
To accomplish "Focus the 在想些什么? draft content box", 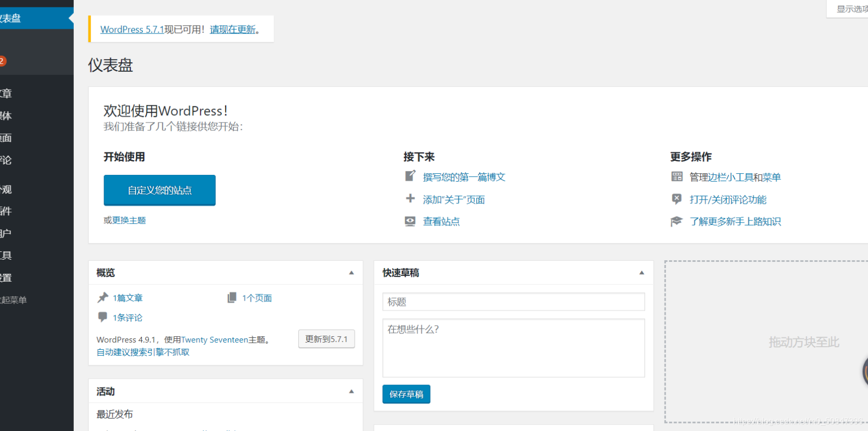I will coord(514,348).
